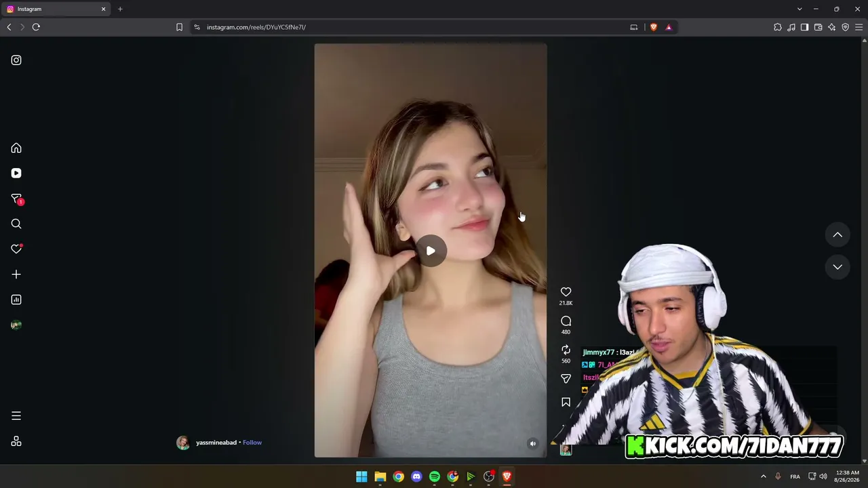Open the install-app icon in the address bar
This screenshot has height=488, width=868.
coord(634,27)
